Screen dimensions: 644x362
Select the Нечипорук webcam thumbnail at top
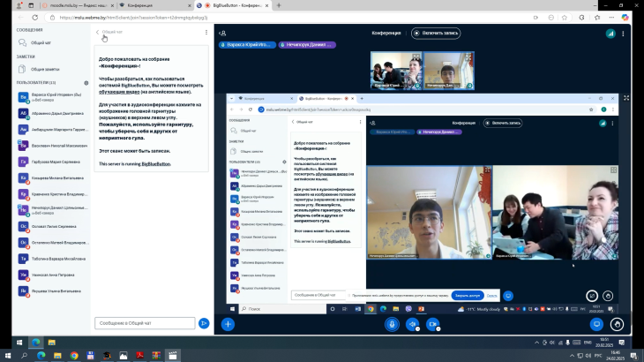tap(448, 71)
